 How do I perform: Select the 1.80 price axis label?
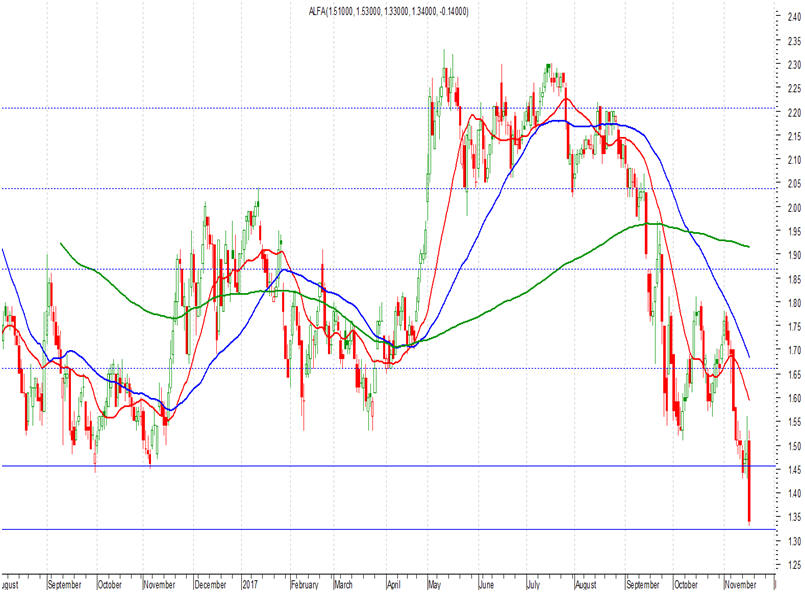point(794,302)
